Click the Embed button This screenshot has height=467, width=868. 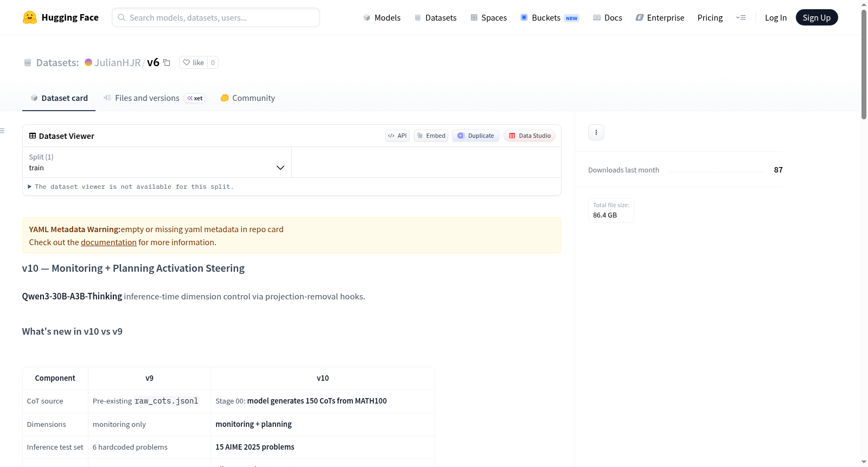(431, 136)
